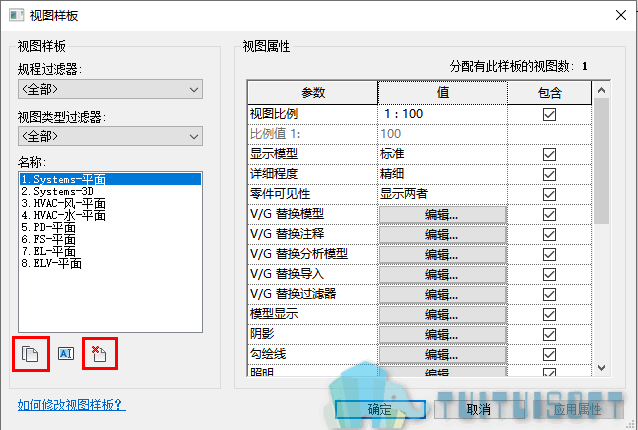Toggle the V/G 替换分析模型 include checkbox

(x=549, y=254)
